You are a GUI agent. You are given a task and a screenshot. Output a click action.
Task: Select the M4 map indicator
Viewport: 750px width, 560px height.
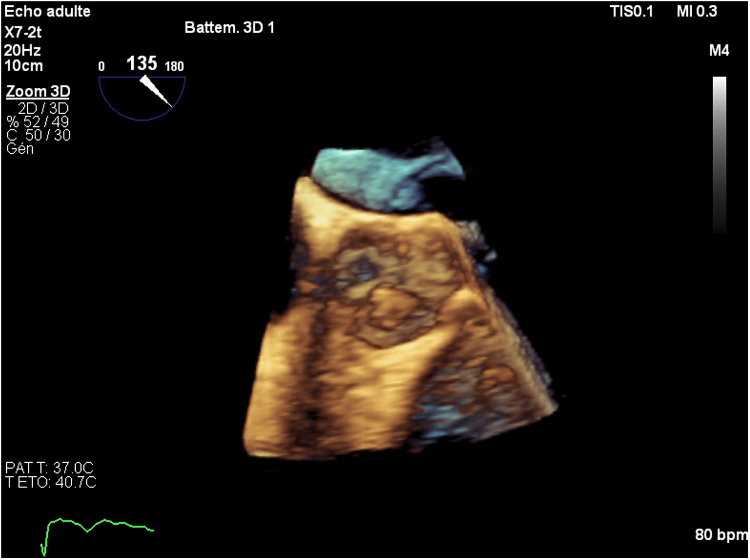pyautogui.click(x=719, y=51)
